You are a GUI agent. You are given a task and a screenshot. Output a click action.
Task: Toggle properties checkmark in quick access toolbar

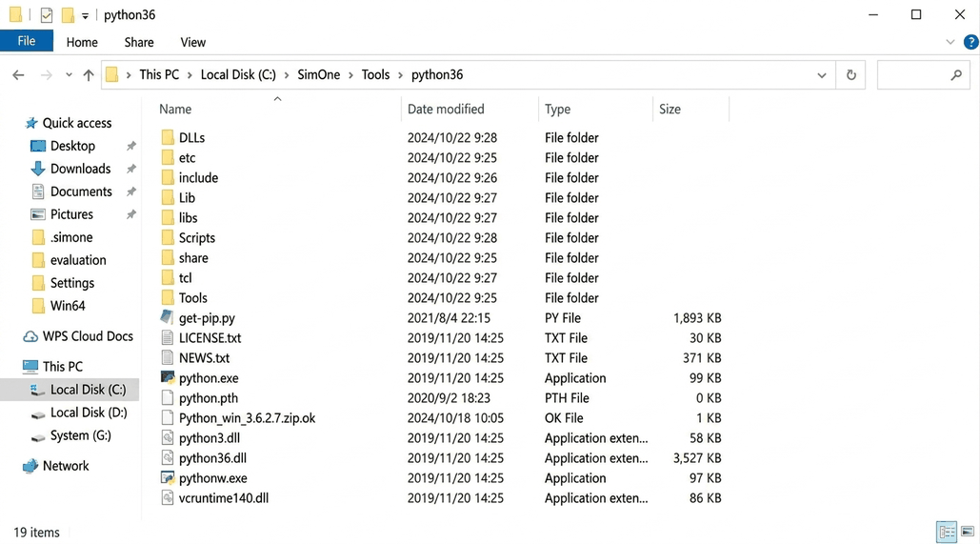47,15
